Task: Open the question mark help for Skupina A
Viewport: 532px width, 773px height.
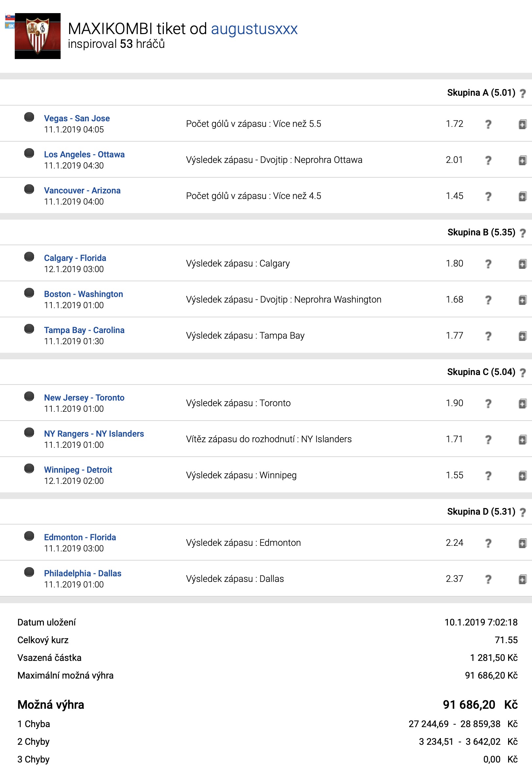Action: click(x=522, y=93)
